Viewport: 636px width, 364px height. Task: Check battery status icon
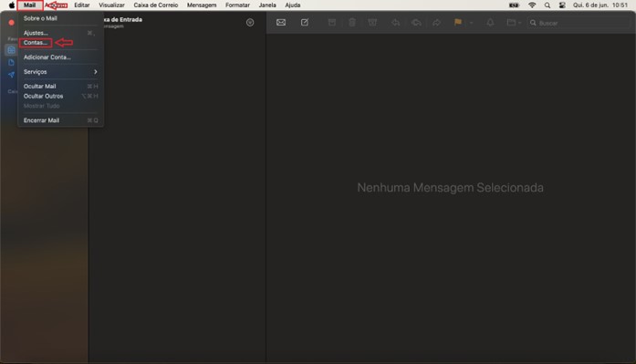point(514,5)
